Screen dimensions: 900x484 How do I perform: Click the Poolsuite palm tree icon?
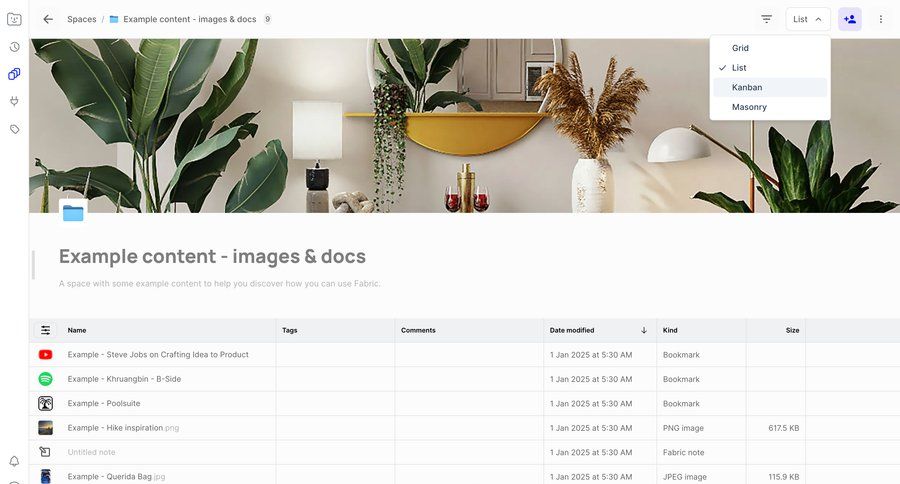(45, 404)
